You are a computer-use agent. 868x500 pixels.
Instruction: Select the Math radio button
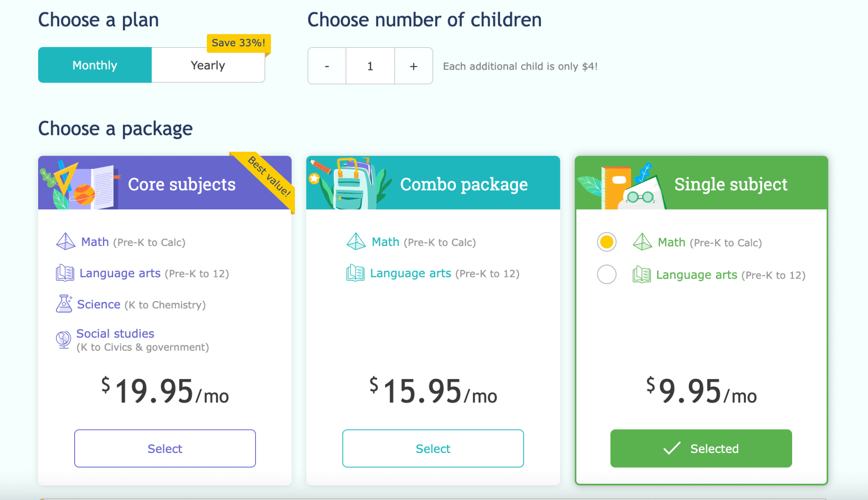(x=606, y=242)
